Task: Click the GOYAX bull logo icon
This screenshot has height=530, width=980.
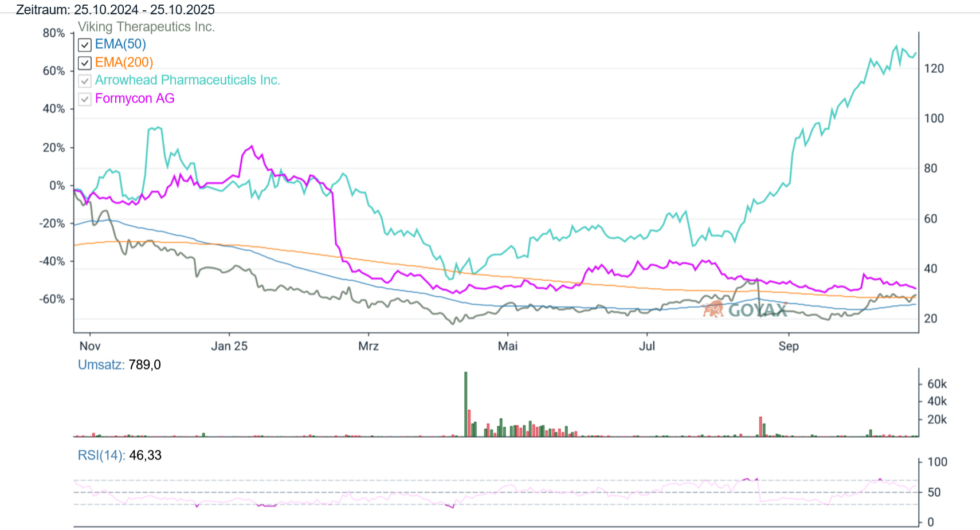Action: click(x=714, y=309)
